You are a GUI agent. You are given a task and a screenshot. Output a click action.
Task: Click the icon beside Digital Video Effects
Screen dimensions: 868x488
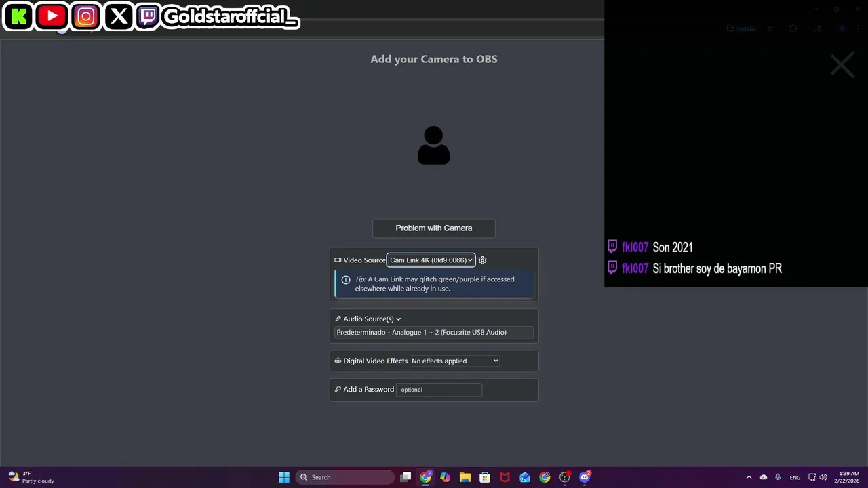(x=338, y=361)
